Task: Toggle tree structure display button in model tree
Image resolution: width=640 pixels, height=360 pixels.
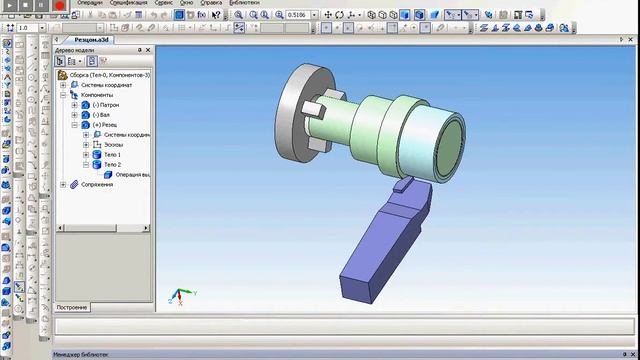Action: (60, 61)
